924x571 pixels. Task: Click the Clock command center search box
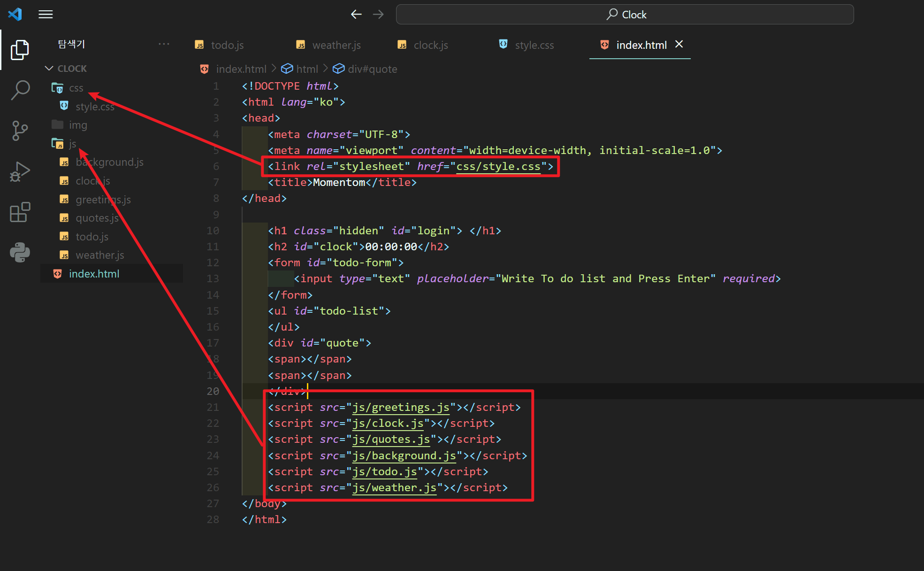click(x=625, y=15)
